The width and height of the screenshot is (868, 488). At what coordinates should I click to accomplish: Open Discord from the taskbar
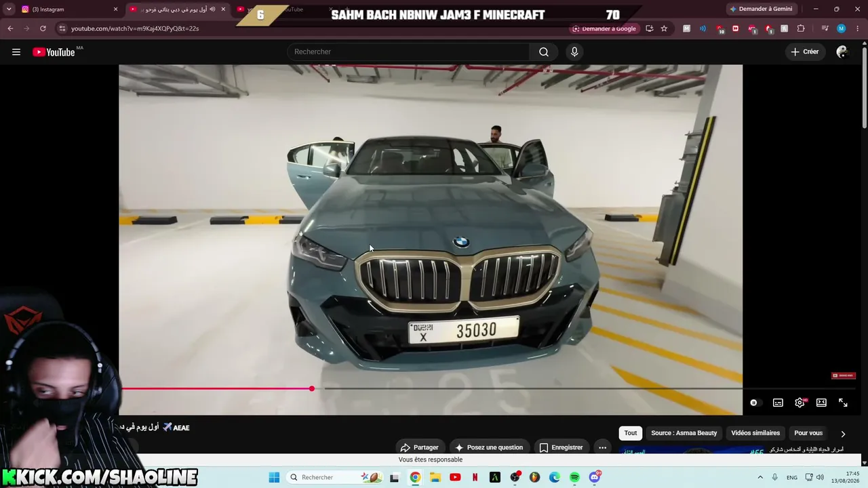tap(595, 477)
